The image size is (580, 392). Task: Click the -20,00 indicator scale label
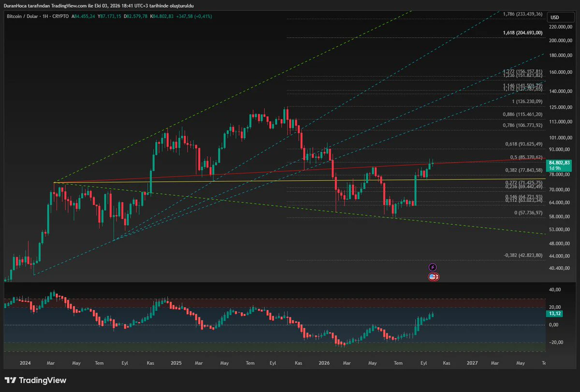pos(555,343)
